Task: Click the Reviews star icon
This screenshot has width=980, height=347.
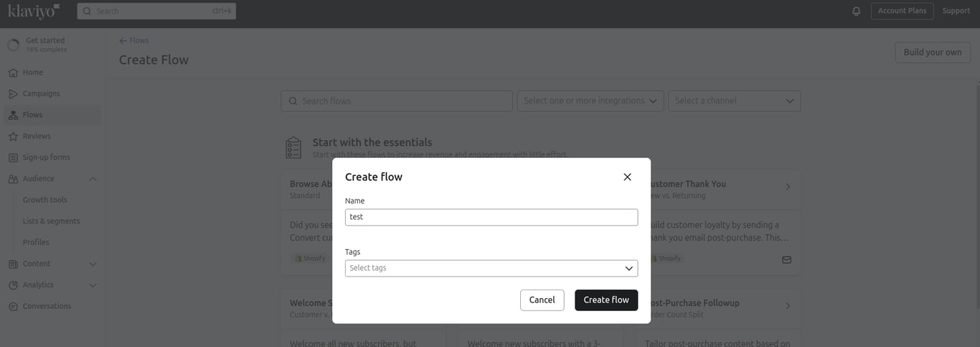Action: click(x=13, y=137)
